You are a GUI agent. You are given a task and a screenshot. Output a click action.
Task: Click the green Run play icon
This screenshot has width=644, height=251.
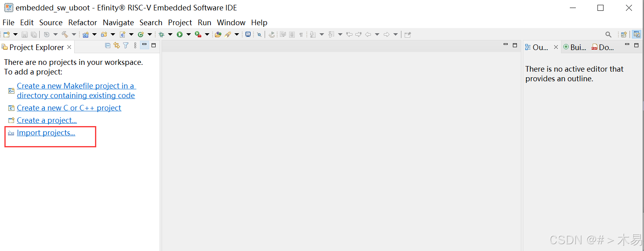180,34
